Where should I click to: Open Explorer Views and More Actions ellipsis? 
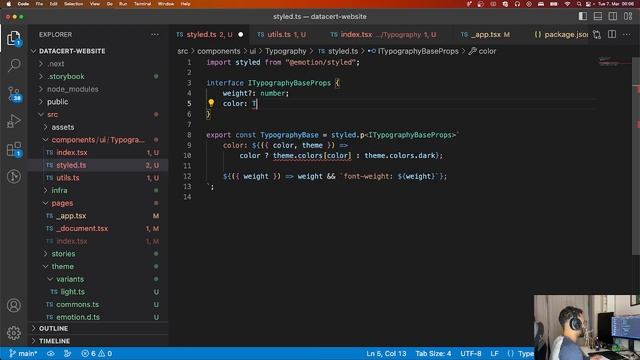tap(155, 35)
